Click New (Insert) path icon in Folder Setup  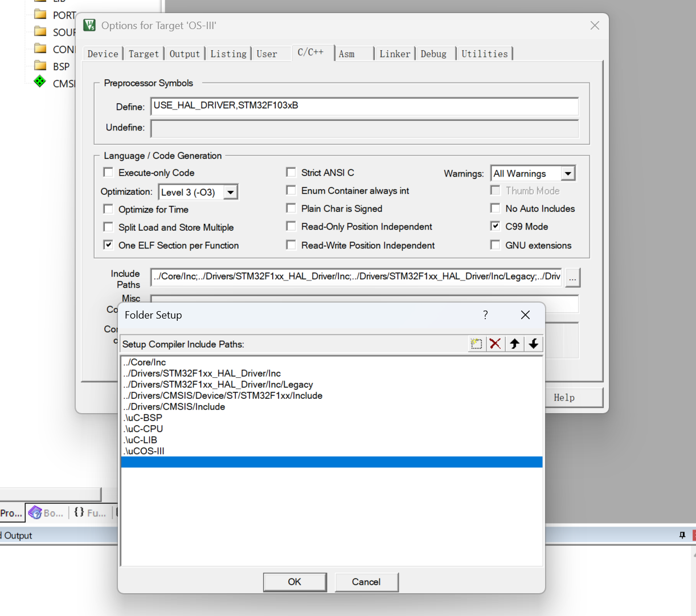(477, 344)
